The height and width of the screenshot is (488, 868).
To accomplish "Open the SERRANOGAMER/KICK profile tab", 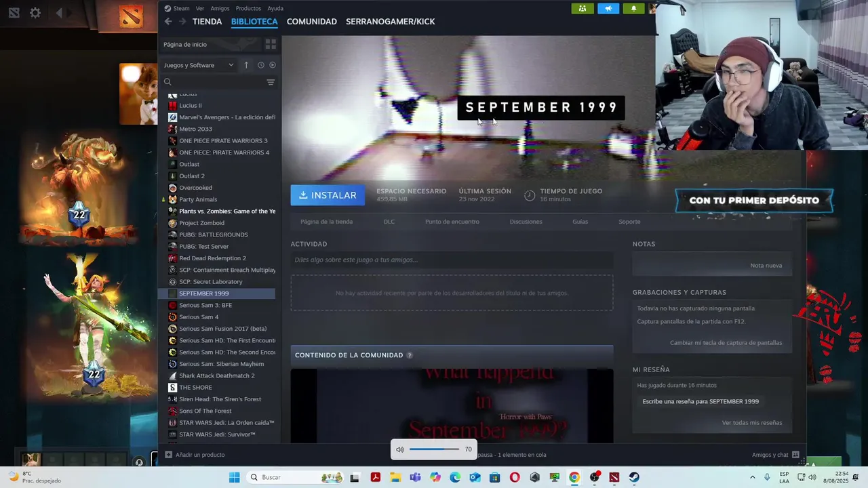I will tap(391, 22).
